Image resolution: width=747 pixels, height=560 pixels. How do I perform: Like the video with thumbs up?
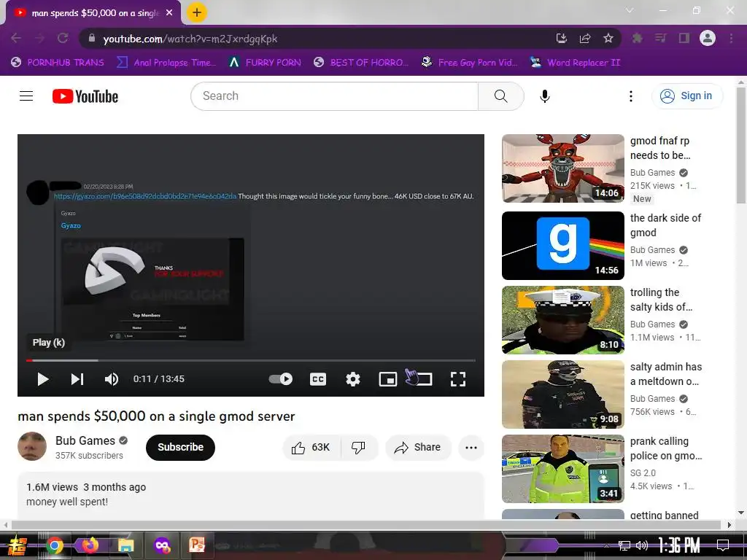pyautogui.click(x=311, y=448)
